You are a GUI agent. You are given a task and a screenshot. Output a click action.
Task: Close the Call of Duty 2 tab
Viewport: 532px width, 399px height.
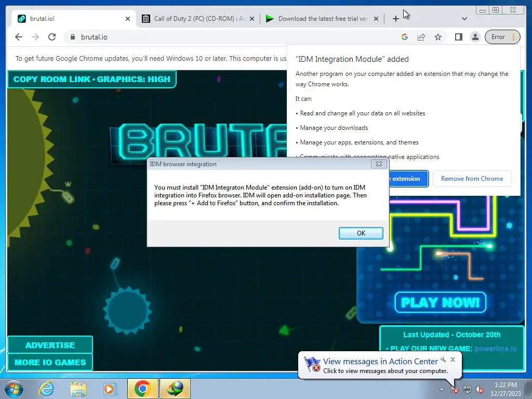point(252,19)
